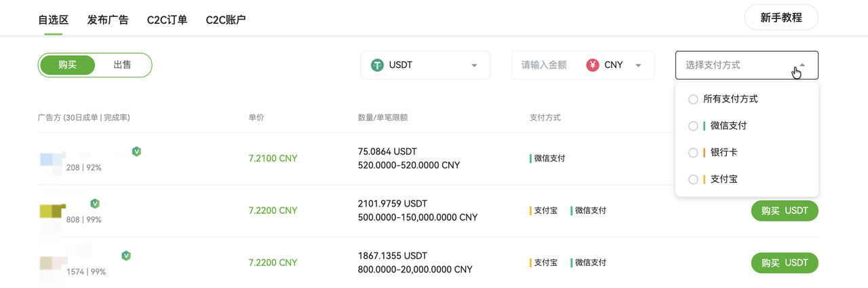
Task: Select the 所有支付方式 radio option
Action: click(693, 99)
